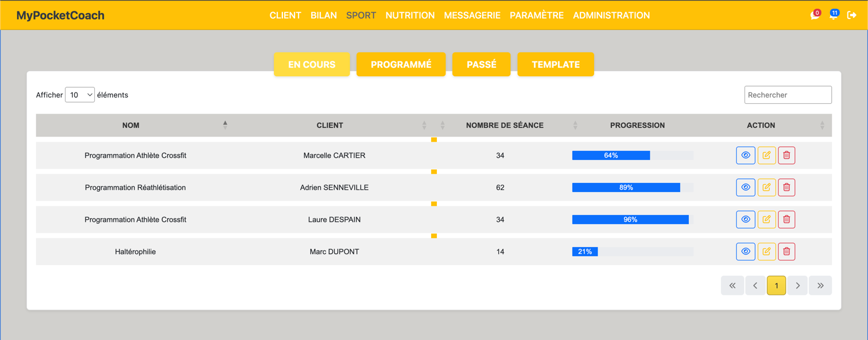
Task: Open the MESSAGERIE menu
Action: click(472, 15)
